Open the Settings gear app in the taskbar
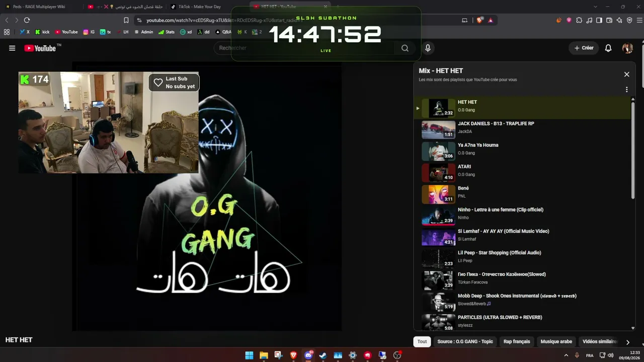This screenshot has width=644, height=362. [352, 355]
